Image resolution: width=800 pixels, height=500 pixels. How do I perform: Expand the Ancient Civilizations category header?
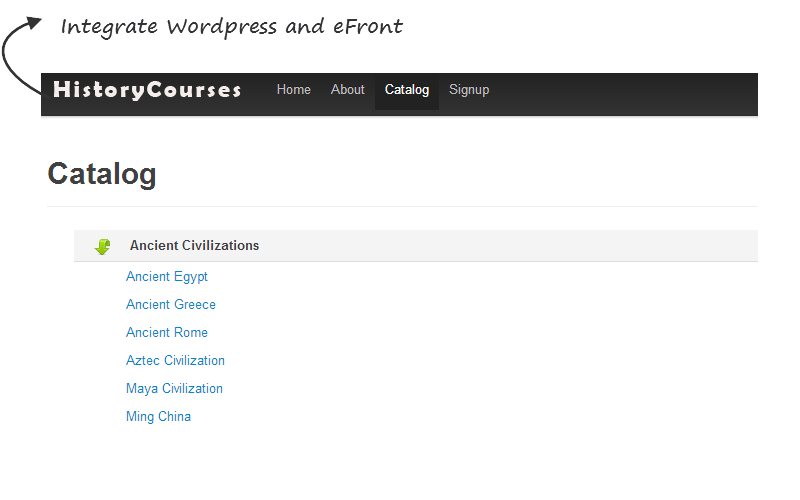(194, 246)
